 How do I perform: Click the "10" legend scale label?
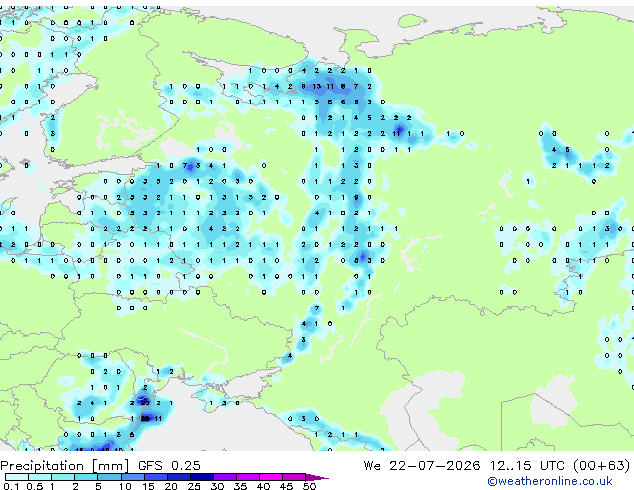point(125,486)
